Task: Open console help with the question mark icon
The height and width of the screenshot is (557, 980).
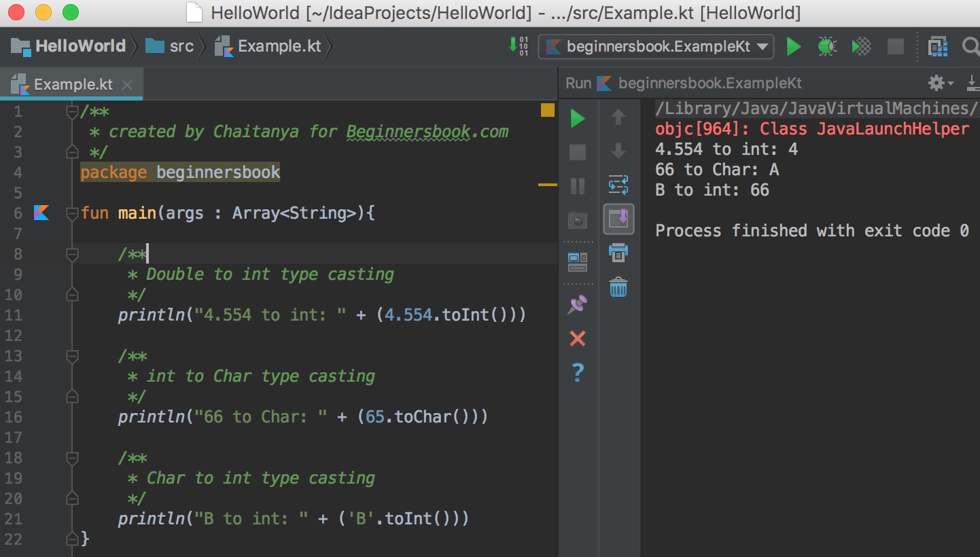Action: coord(577,372)
